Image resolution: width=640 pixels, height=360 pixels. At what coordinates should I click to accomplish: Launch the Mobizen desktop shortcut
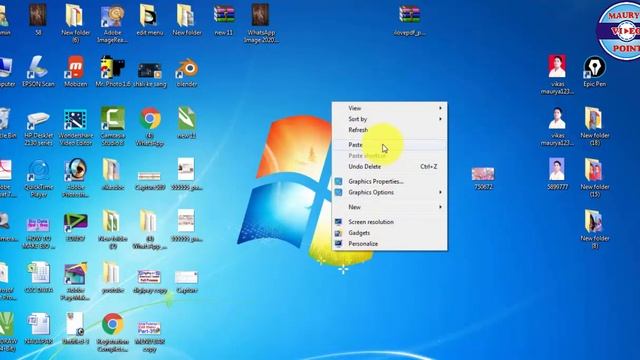(76, 71)
